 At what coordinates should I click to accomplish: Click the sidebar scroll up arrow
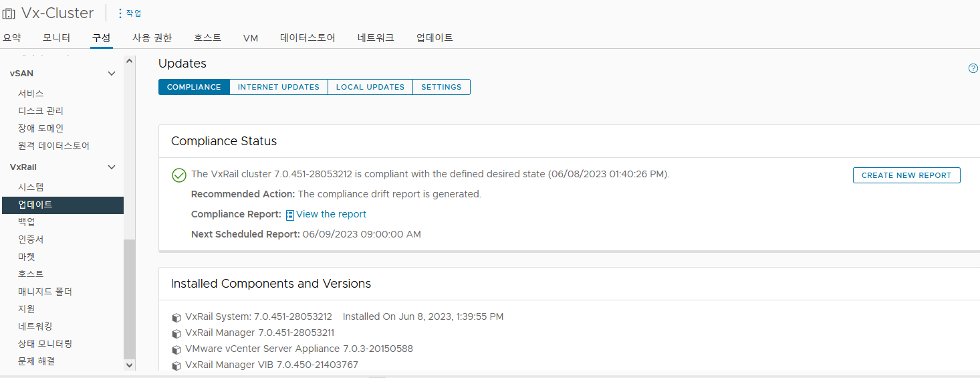pos(130,61)
